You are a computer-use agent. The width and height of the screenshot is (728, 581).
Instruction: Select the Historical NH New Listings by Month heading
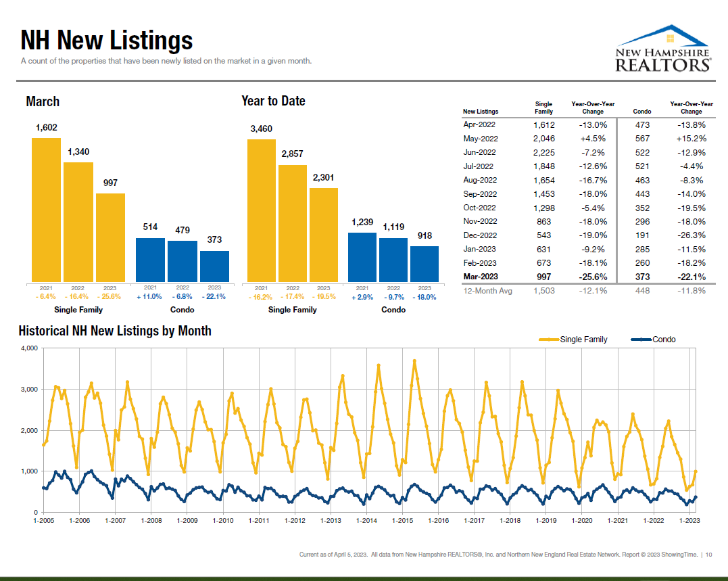115,331
